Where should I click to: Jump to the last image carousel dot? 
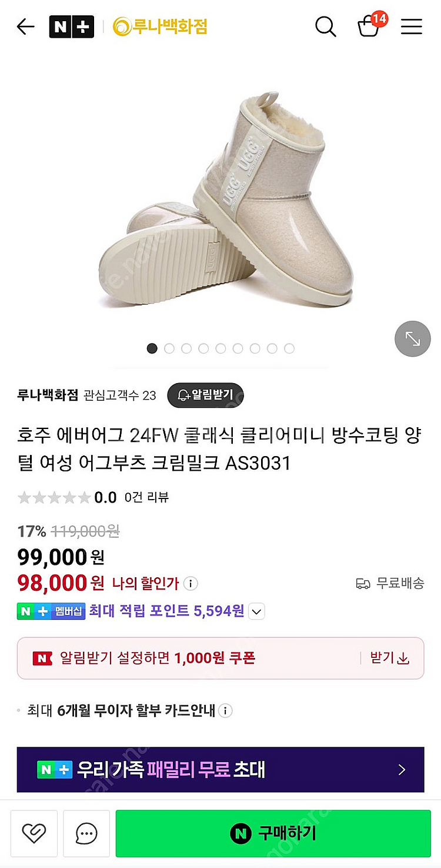pos(289,348)
